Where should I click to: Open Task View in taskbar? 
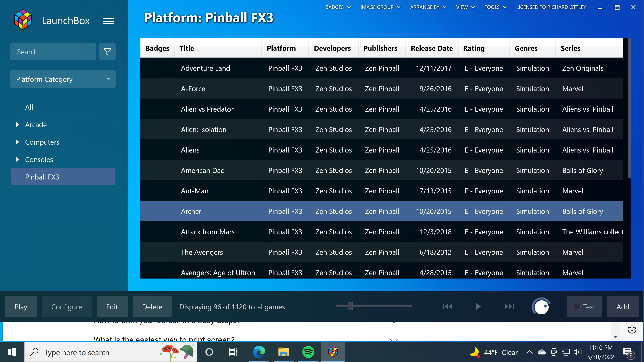point(233,352)
